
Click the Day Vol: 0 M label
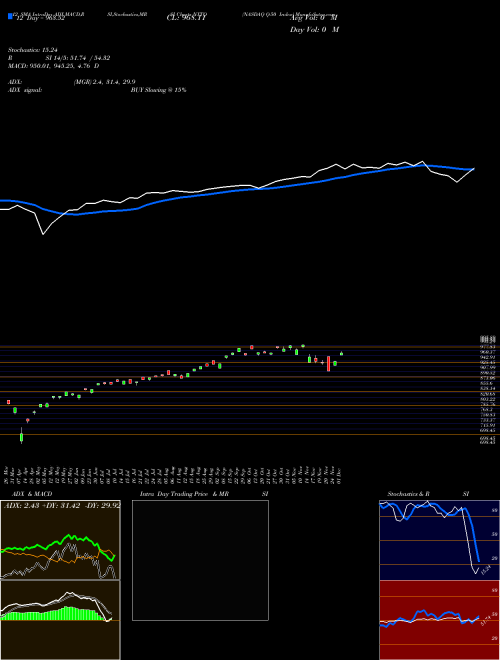click(314, 29)
